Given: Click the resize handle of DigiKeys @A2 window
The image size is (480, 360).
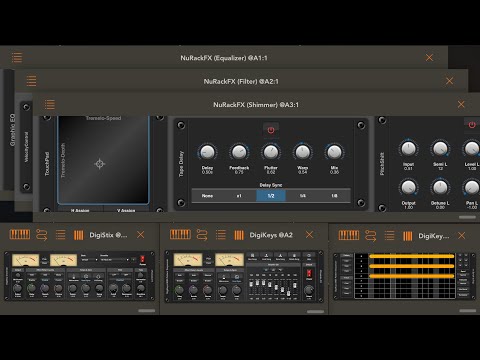Looking at the screenshot, I should (315, 312).
